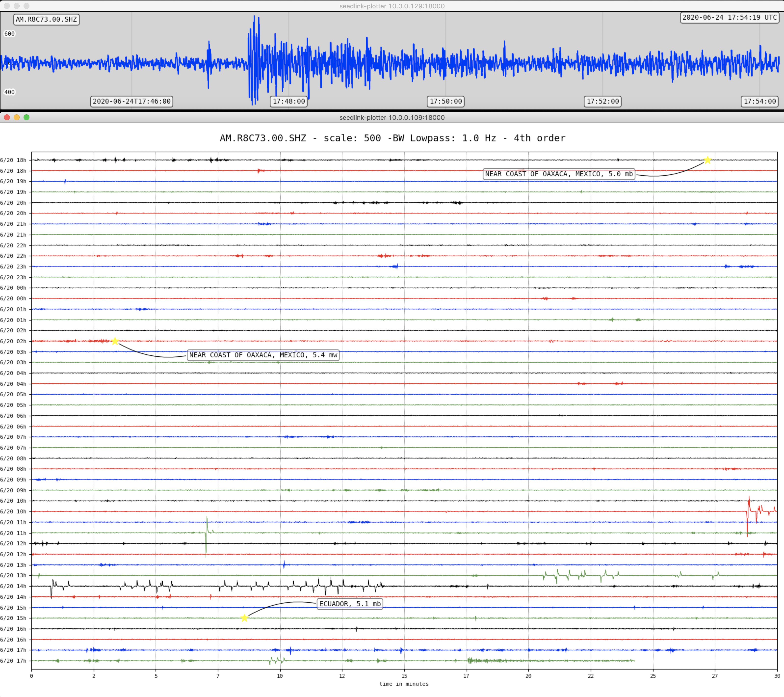Click the 2020-06-24 17:54:19 UTC timestamp

[x=730, y=17]
